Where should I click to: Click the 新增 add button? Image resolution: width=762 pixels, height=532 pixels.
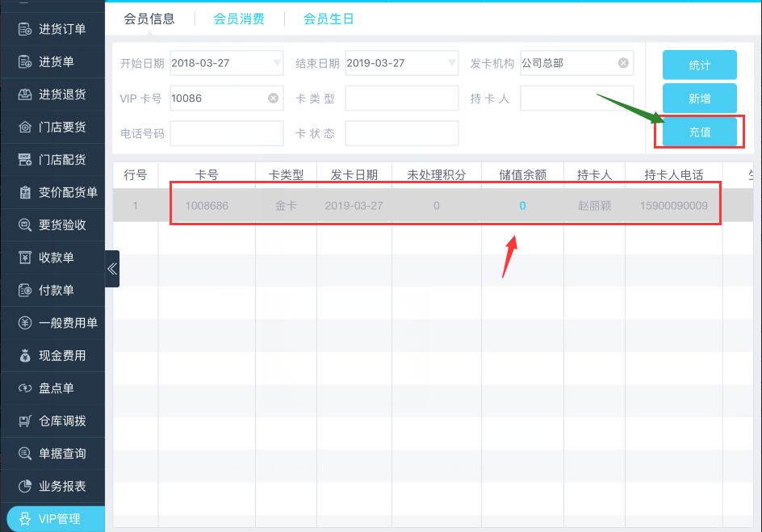click(699, 98)
